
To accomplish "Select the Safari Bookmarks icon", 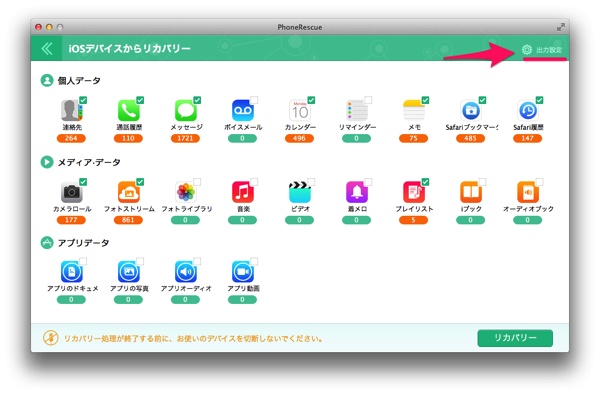I will tap(470, 111).
